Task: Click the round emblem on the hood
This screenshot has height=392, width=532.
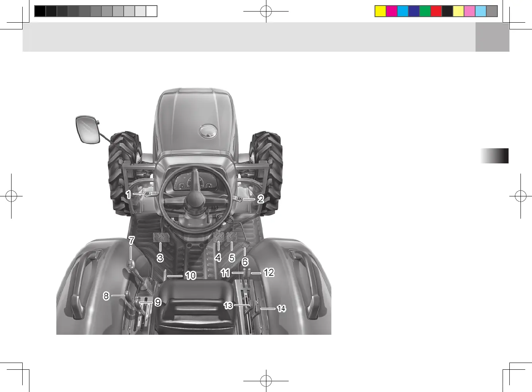Action: click(x=208, y=131)
